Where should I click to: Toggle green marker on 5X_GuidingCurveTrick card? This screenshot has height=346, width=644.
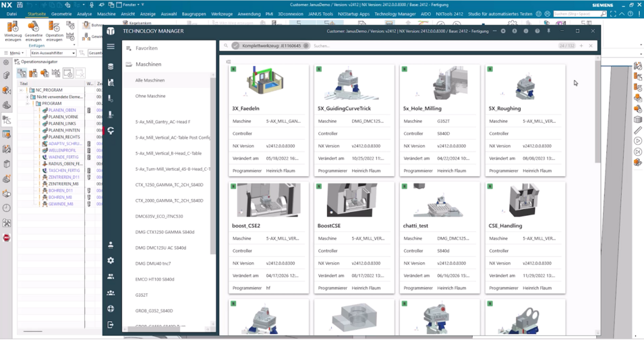[x=319, y=69]
